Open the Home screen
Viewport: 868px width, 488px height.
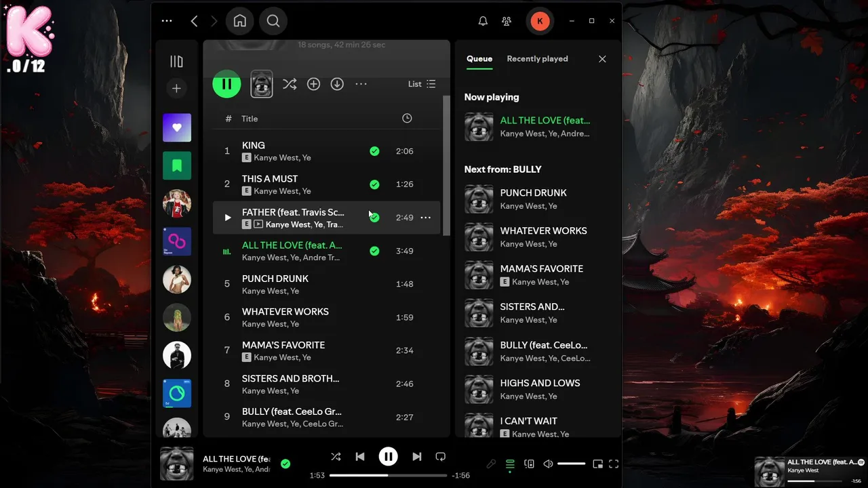(240, 21)
